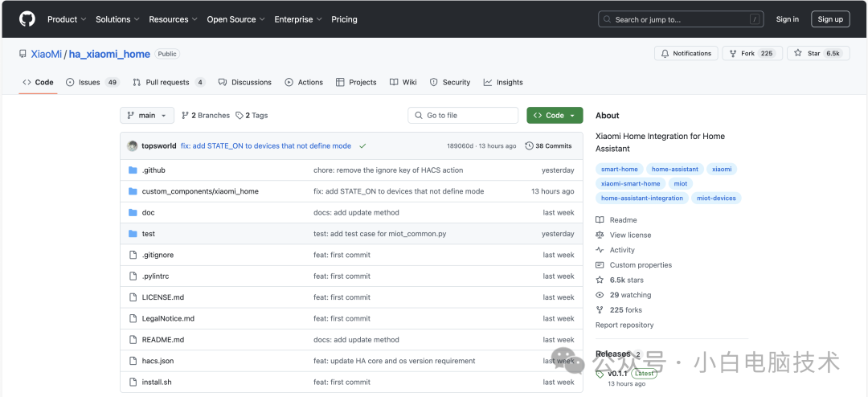
Task: Open commit hash 189060d
Action: point(461,146)
